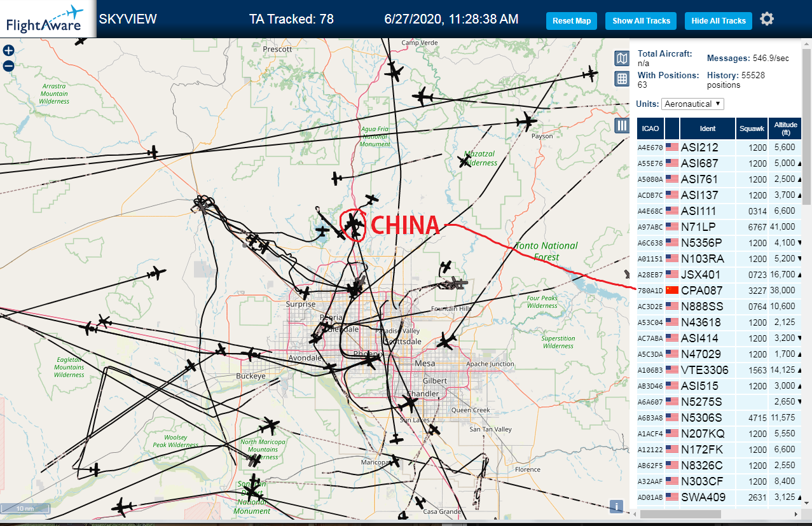Viewport: 812px width, 526px height.
Task: Click altitude 10,600 in N888SS row
Action: pyautogui.click(x=784, y=307)
